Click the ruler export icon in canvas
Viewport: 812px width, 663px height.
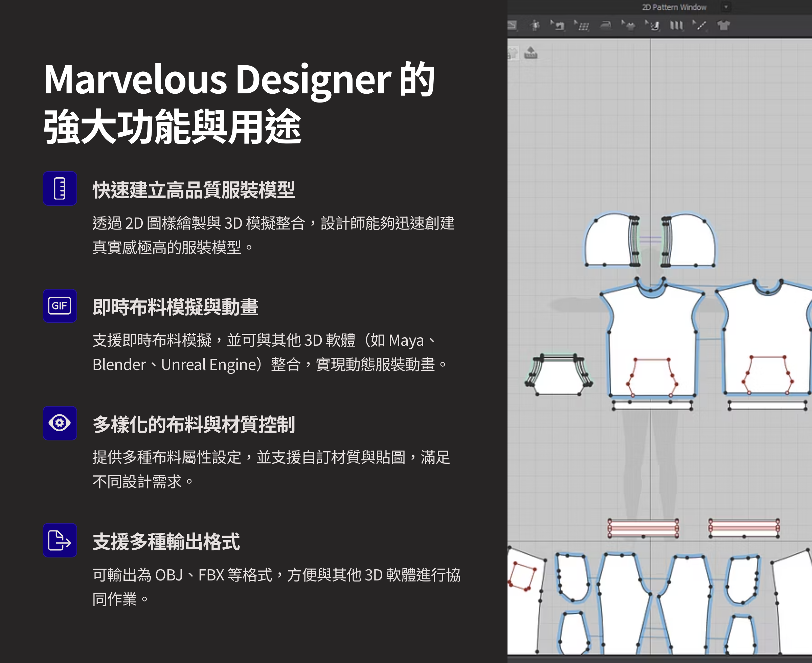(x=531, y=53)
